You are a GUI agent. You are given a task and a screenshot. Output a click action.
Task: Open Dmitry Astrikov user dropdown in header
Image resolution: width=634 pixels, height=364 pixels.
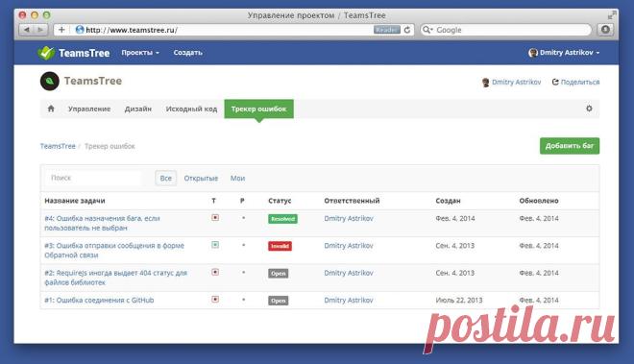[564, 53]
